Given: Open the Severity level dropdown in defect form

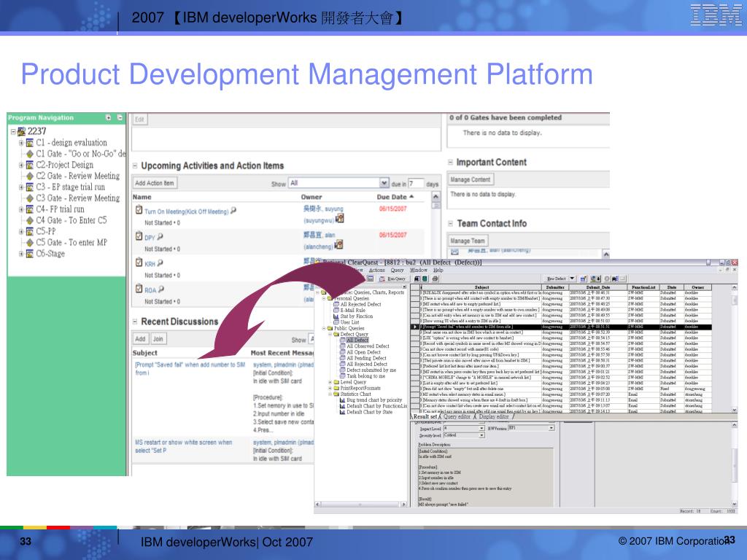Looking at the screenshot, I should click(x=481, y=435).
